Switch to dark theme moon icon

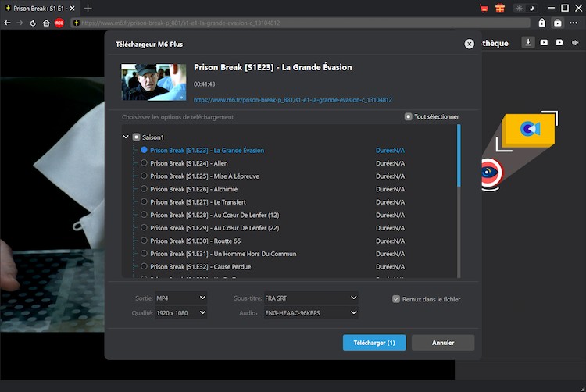(532, 9)
